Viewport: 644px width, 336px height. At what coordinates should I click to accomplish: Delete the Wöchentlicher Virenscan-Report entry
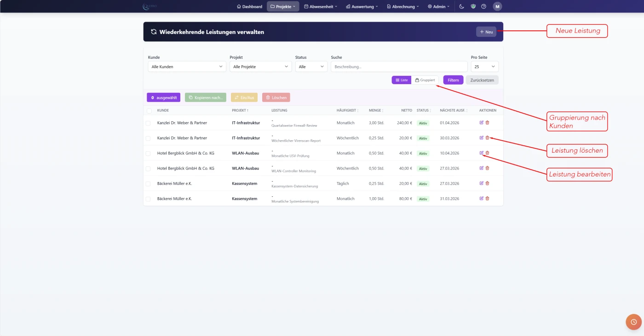(x=487, y=138)
